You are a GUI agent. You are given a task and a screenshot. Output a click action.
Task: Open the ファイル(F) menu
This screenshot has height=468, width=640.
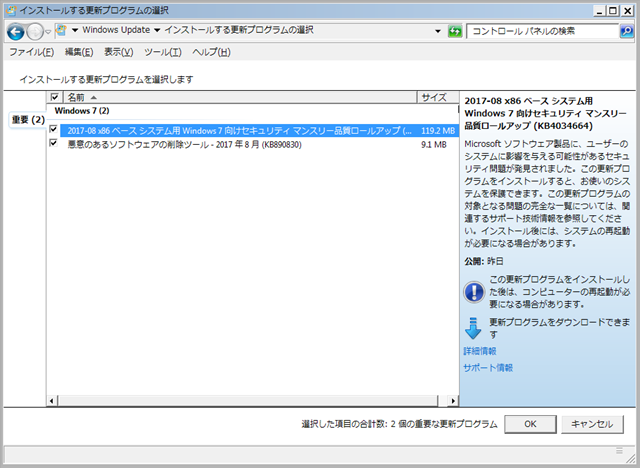coord(31,52)
